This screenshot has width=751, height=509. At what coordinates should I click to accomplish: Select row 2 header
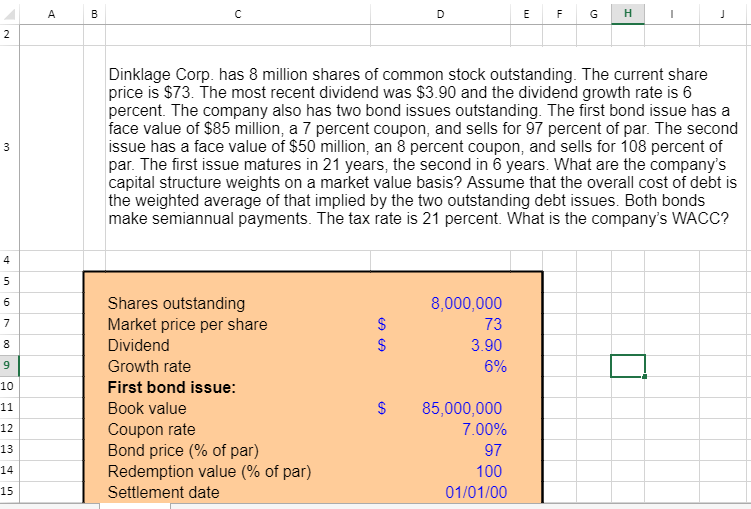[x=9, y=35]
